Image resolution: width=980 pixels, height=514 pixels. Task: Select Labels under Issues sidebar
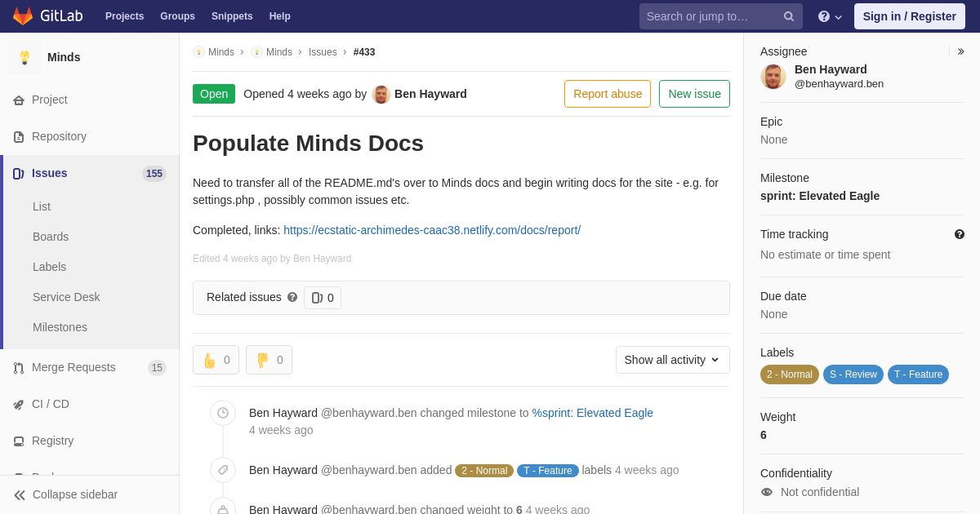49,267
